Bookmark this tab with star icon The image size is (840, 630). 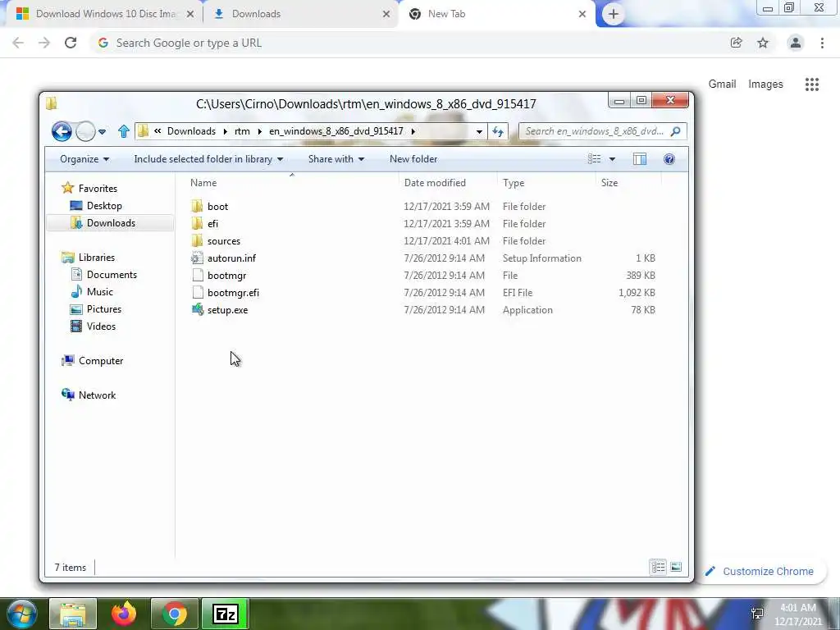click(763, 43)
